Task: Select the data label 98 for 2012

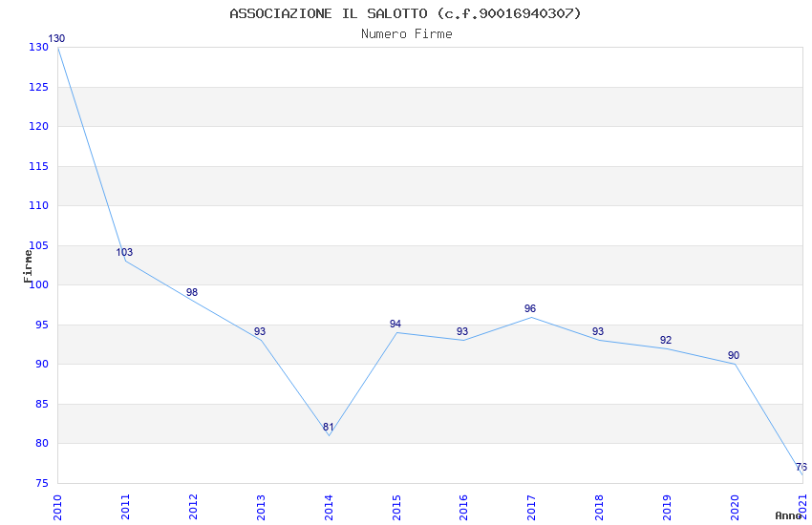Action: point(192,292)
